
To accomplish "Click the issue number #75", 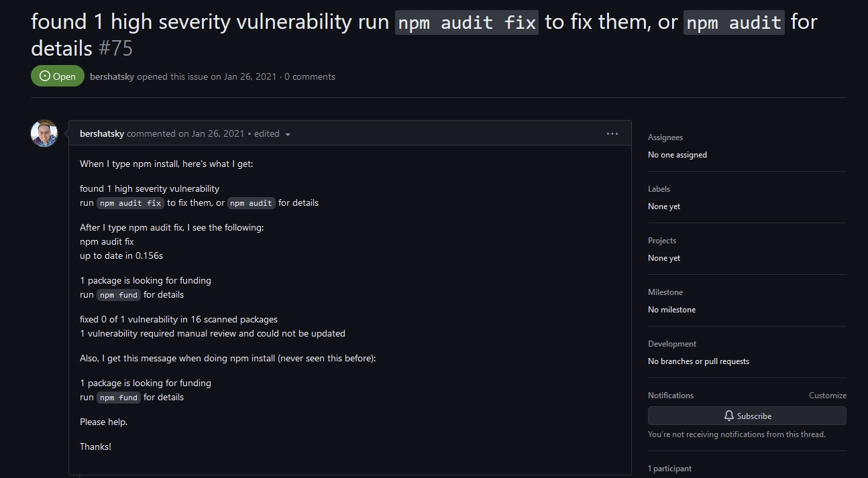I will click(115, 48).
